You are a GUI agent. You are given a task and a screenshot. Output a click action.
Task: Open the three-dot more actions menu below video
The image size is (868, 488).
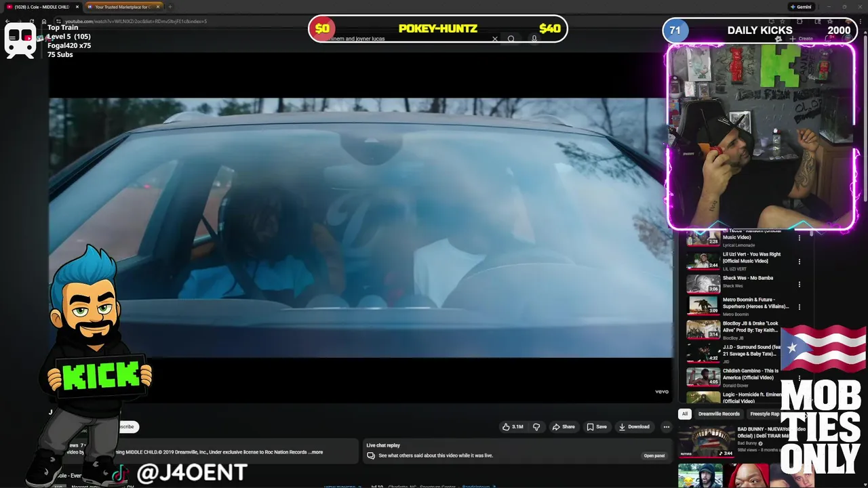667,427
